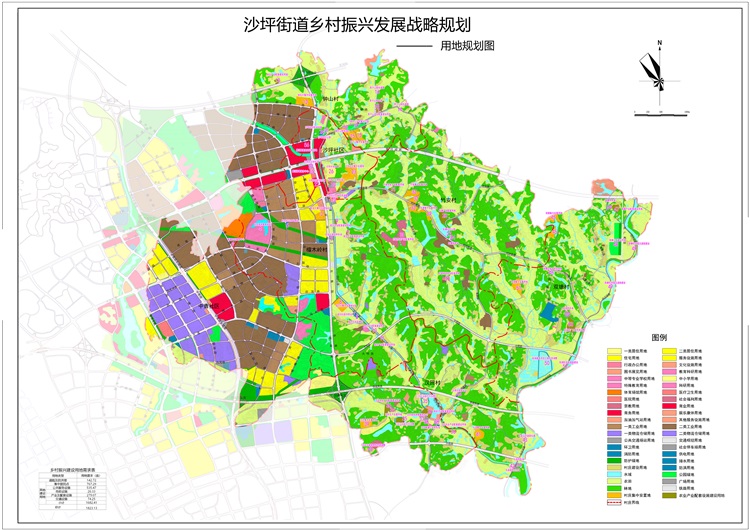Click the 沙坪社区 label on the map

[334, 150]
